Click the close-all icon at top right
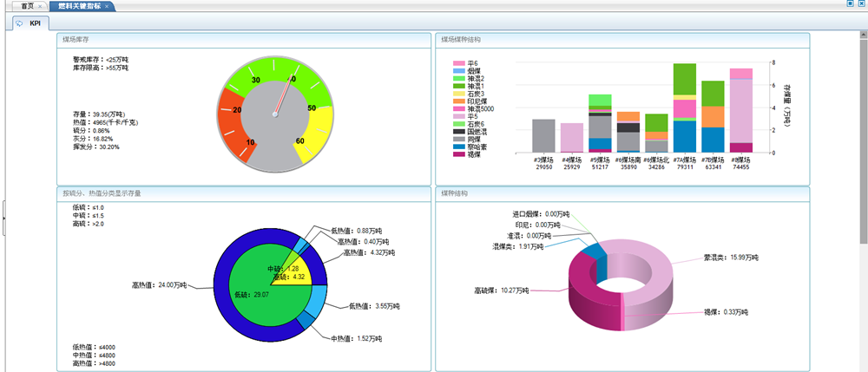This screenshot has height=372, width=868. pos(861,4)
